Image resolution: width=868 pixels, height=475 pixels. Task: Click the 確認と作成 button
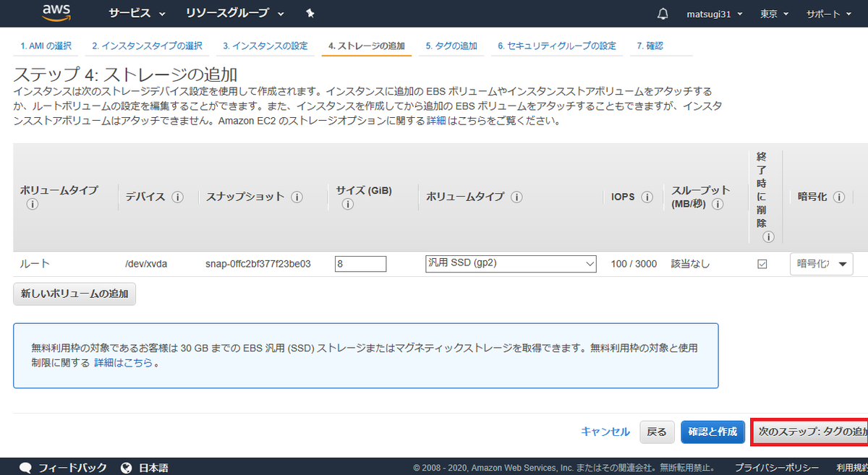[712, 432]
